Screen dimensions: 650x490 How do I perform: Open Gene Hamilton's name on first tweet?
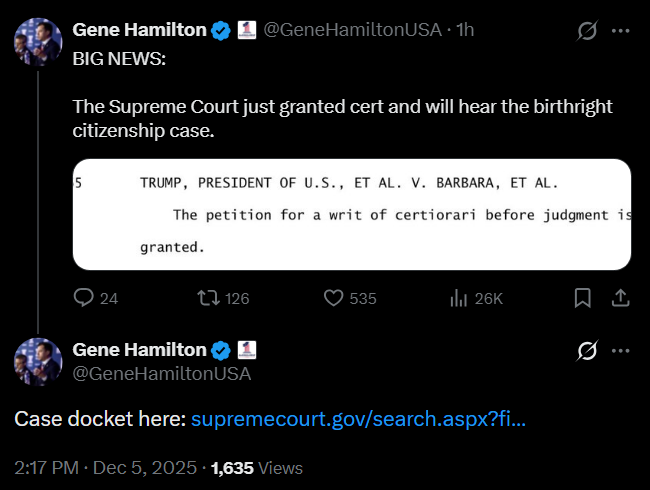click(x=139, y=30)
